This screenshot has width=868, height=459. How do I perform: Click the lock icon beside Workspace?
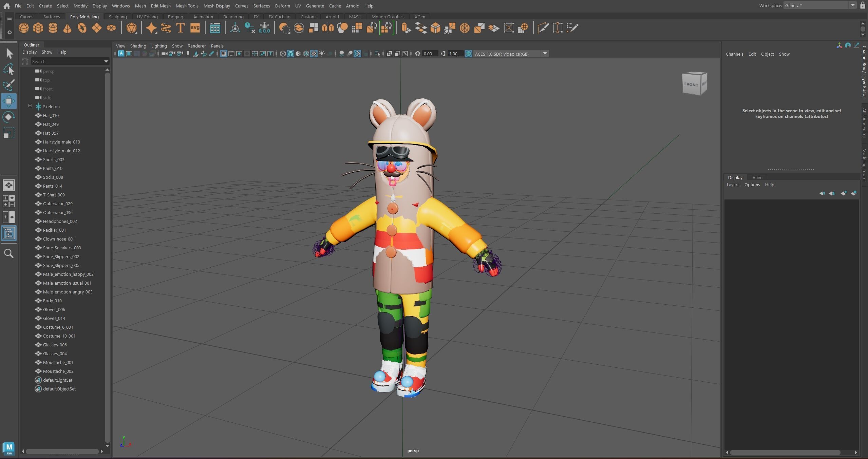[x=863, y=5]
